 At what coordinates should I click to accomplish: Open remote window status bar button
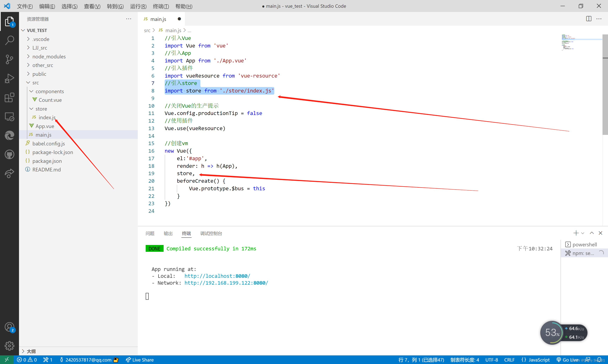click(7, 360)
